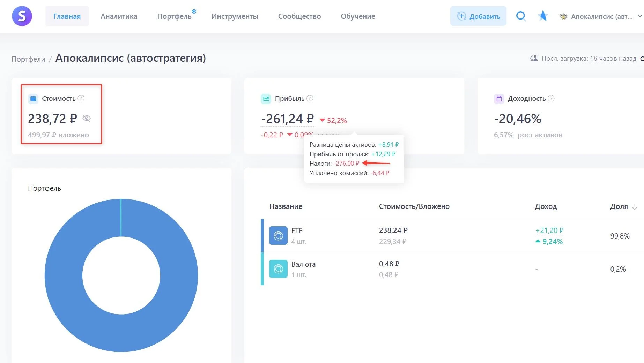This screenshot has height=363, width=644.
Task: Click the Посл. загрузка link
Action: [x=589, y=59]
